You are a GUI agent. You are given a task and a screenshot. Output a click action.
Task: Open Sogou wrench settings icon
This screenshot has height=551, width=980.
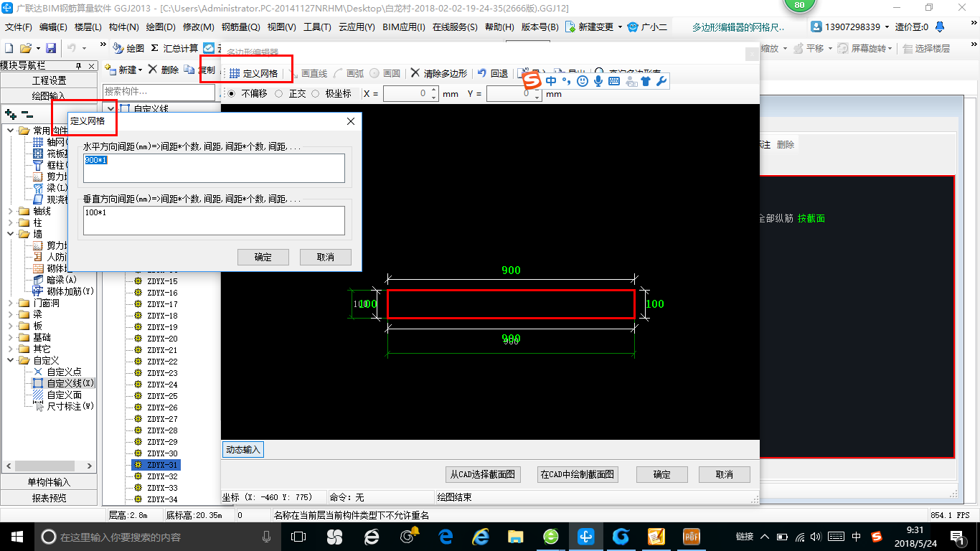[x=661, y=81]
